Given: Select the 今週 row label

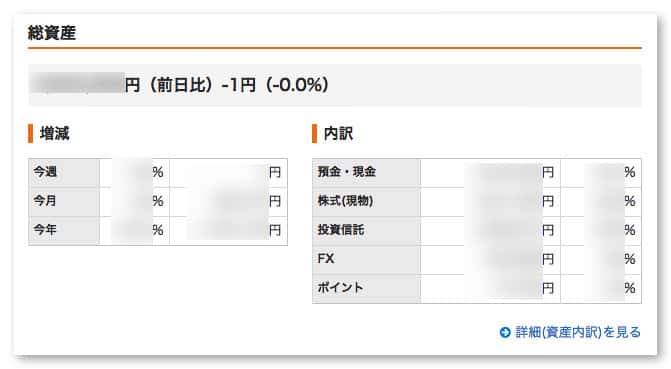Looking at the screenshot, I should (x=45, y=172).
